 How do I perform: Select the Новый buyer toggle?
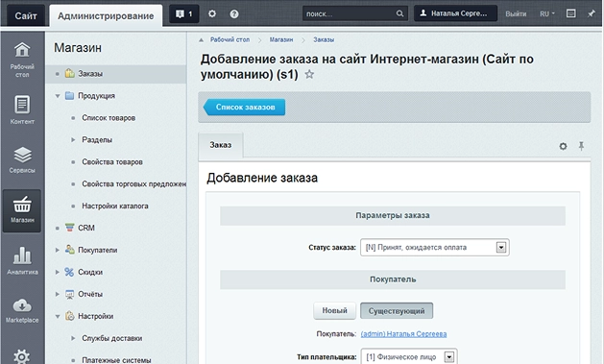click(x=334, y=310)
